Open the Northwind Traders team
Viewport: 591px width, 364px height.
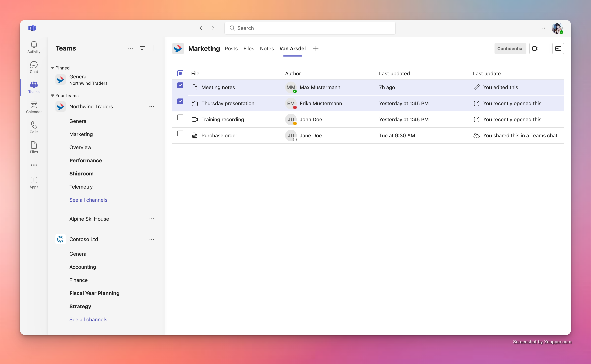click(x=91, y=106)
